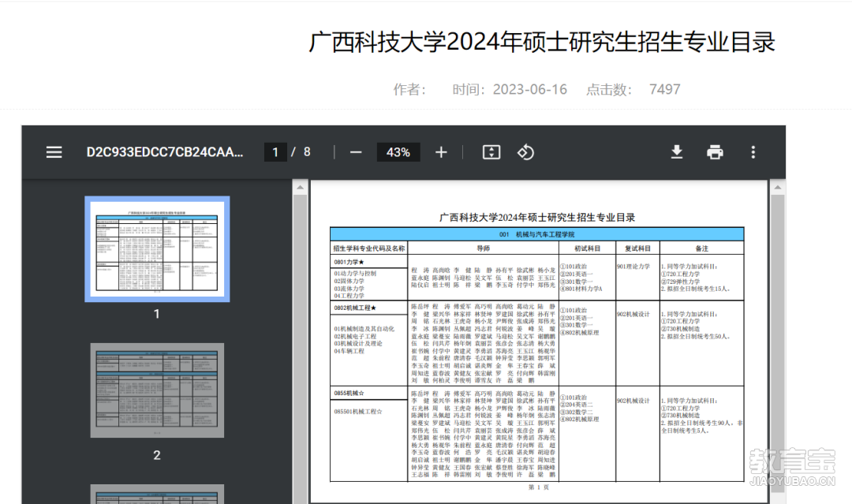Click the 点击数 label
This screenshot has height=504, width=852.
click(608, 90)
